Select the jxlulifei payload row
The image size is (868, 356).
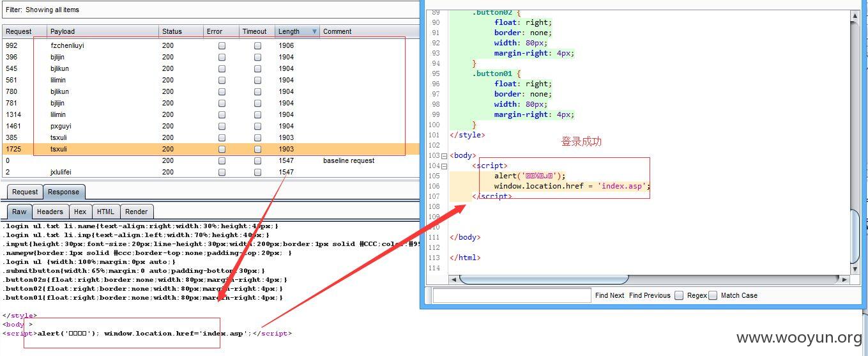[x=211, y=172]
